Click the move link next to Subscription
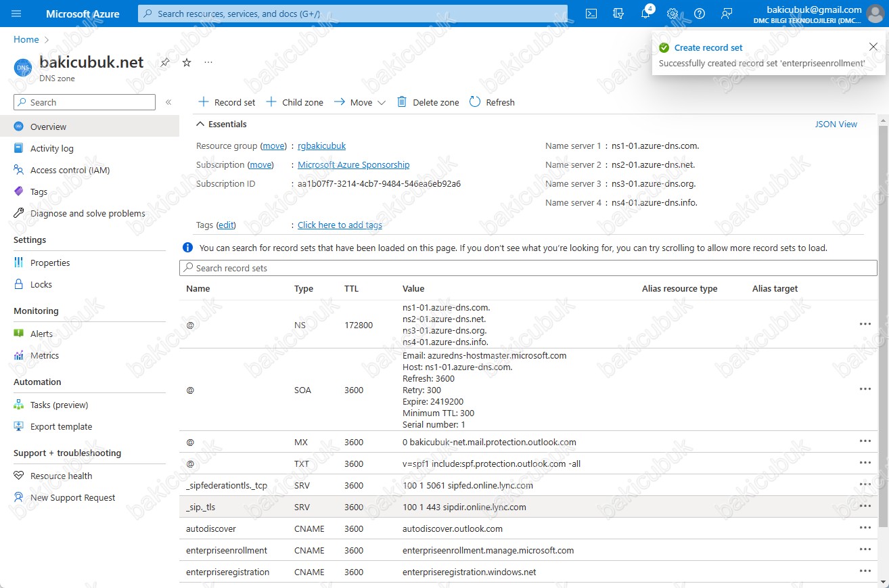The width and height of the screenshot is (889, 588). 260,164
